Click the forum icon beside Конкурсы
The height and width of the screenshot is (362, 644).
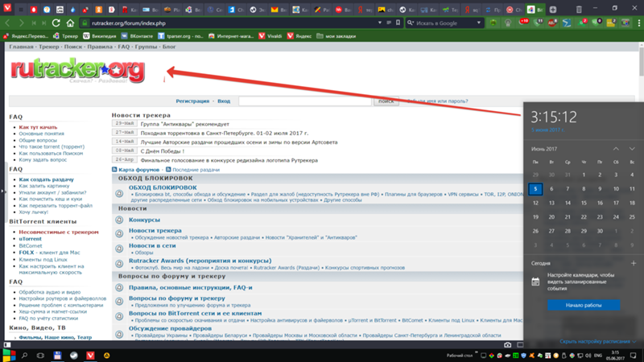point(119,220)
